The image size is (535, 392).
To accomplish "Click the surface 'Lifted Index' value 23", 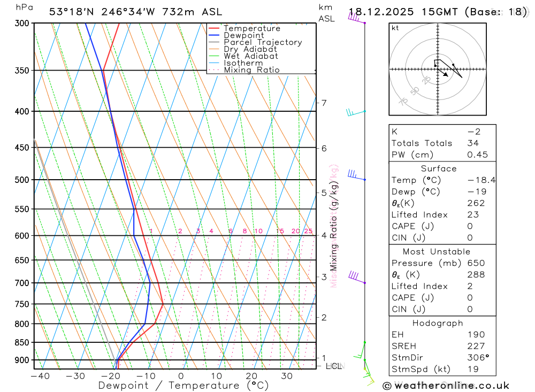I will click(473, 214).
